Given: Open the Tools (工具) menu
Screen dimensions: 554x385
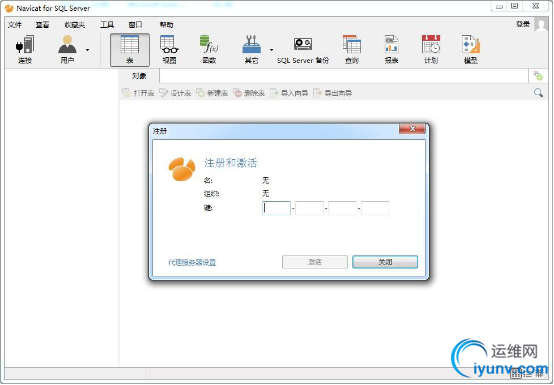Looking at the screenshot, I should (107, 25).
